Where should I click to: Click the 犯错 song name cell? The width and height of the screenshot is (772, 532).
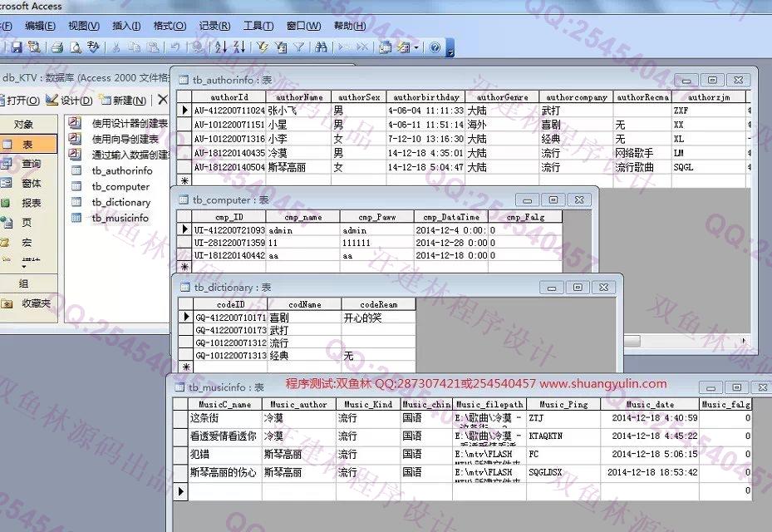[225, 454]
